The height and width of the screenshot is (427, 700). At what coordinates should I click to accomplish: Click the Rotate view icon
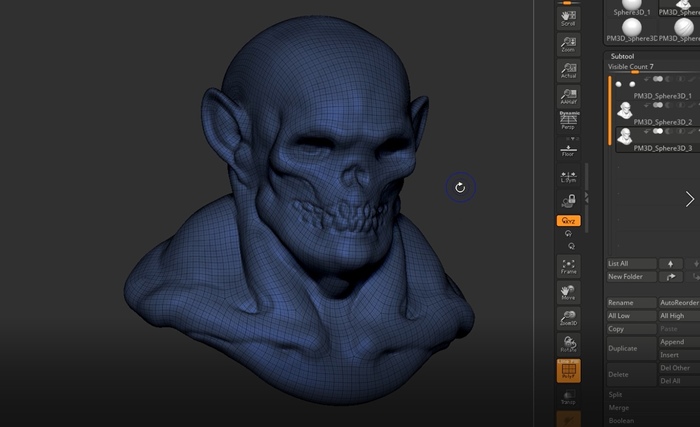[x=568, y=345]
